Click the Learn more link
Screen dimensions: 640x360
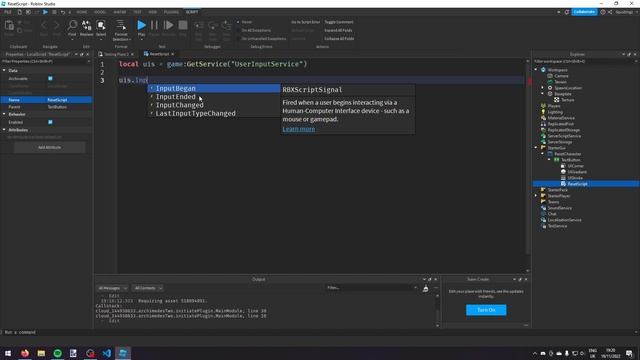(298, 129)
